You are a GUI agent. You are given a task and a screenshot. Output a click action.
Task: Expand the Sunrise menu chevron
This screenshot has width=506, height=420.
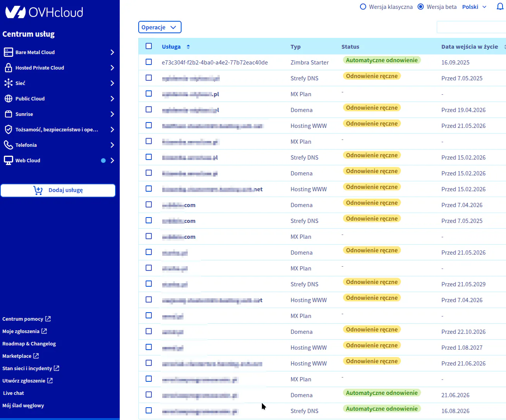112,114
